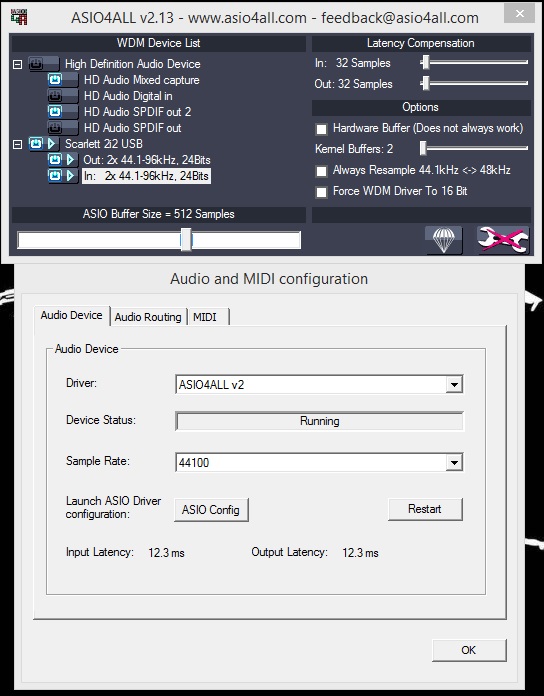Toggle power icon for High Definition Audio Device

36,64
